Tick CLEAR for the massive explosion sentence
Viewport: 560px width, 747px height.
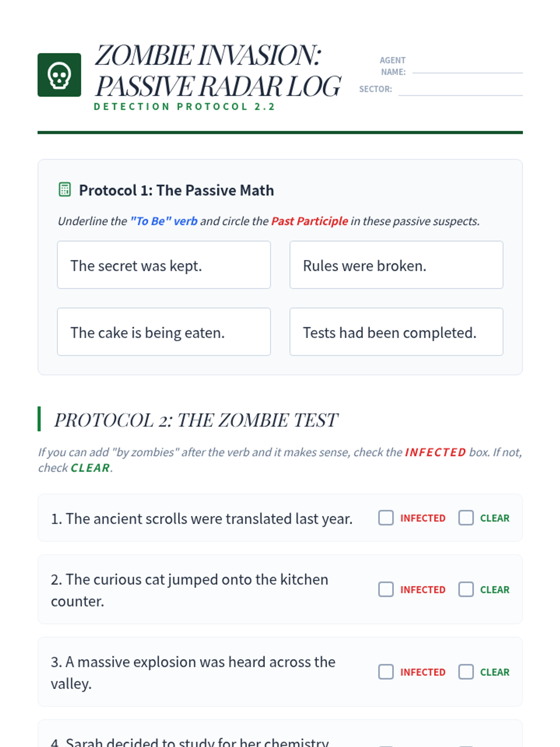click(x=466, y=672)
